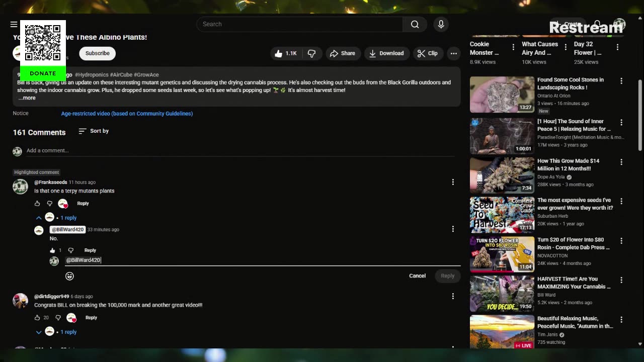
Task: Open "What Causes Airy And" video title
Action: click(540, 48)
